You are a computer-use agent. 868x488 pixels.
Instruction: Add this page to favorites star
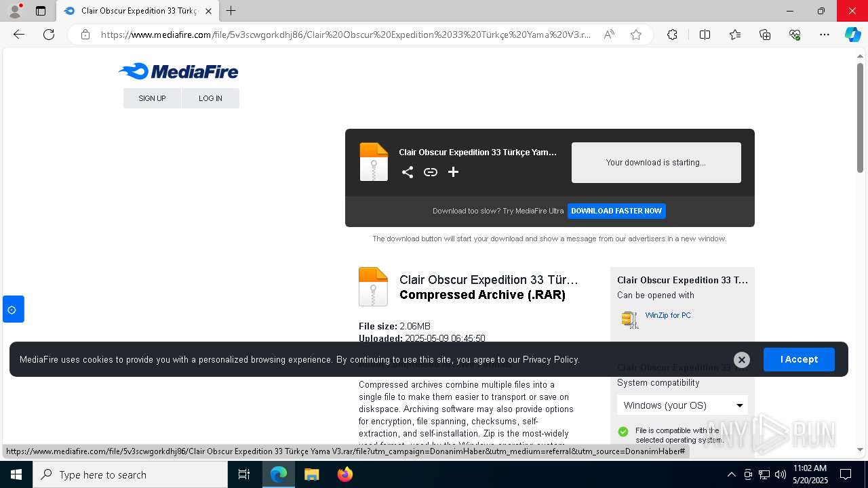point(636,35)
